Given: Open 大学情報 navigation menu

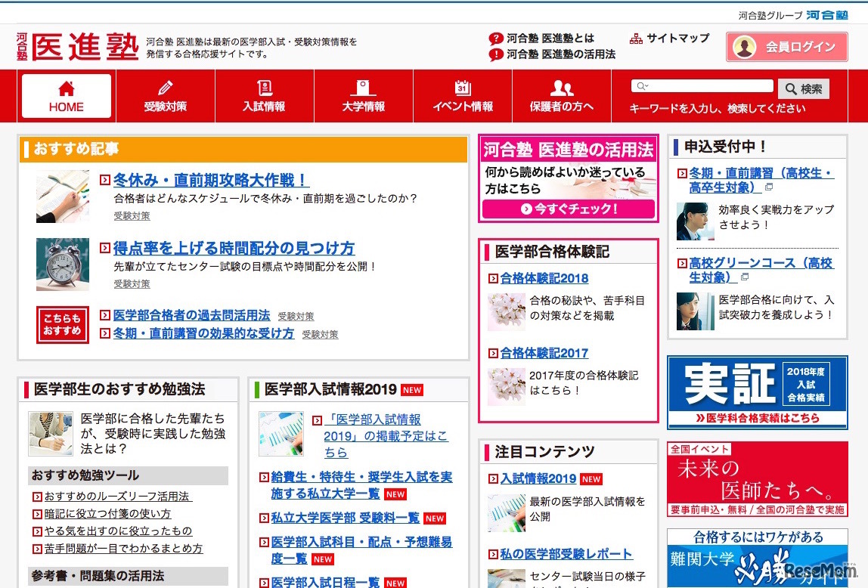Looking at the screenshot, I should (x=363, y=96).
